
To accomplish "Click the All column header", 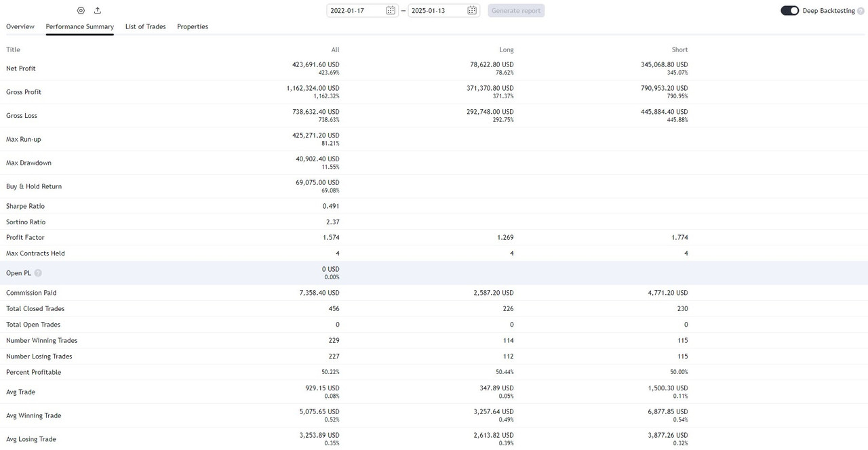I will click(335, 49).
